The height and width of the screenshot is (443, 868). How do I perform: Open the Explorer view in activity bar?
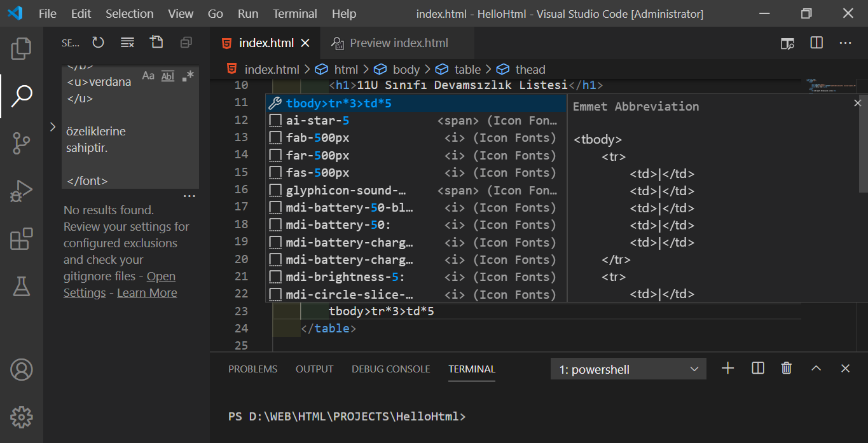coord(22,48)
